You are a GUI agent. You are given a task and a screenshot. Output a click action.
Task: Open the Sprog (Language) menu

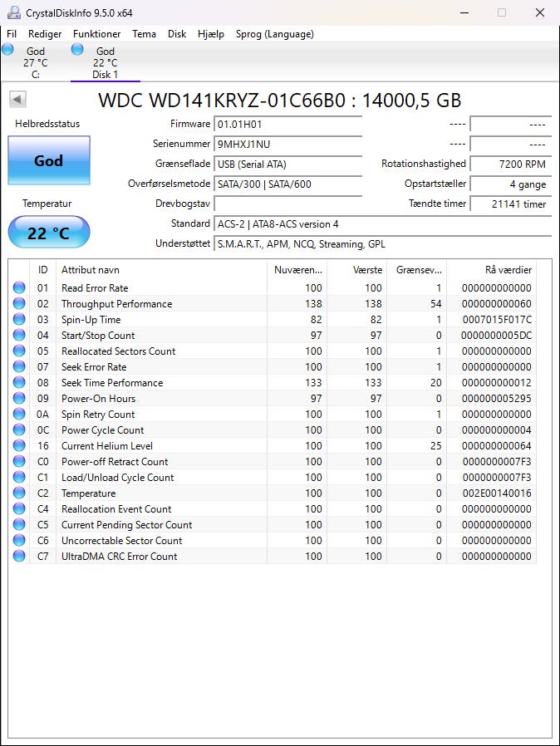(274, 34)
